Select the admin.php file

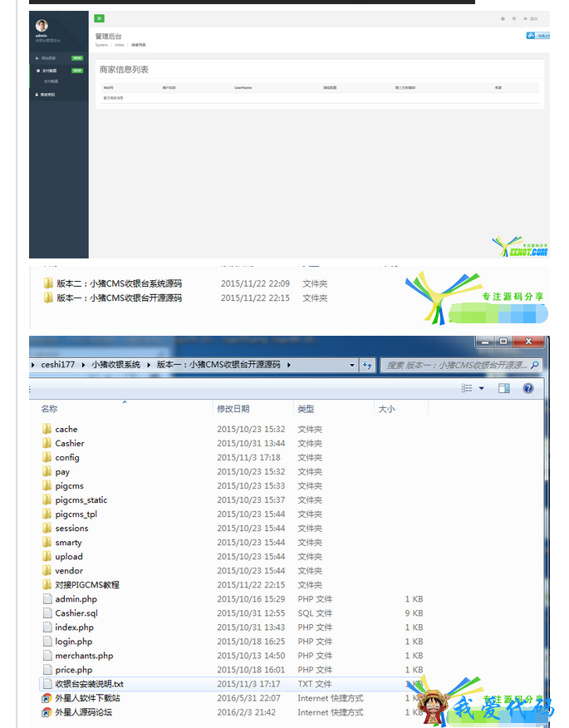(x=70, y=599)
